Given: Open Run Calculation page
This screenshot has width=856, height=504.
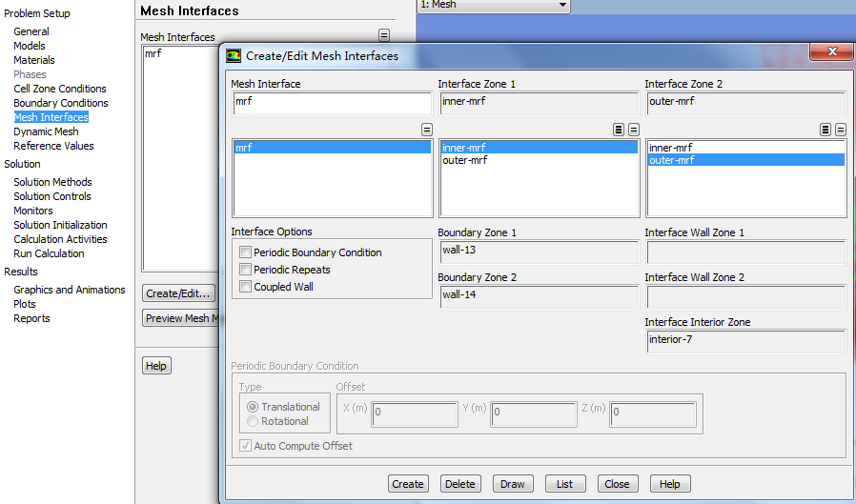Looking at the screenshot, I should 49,253.
